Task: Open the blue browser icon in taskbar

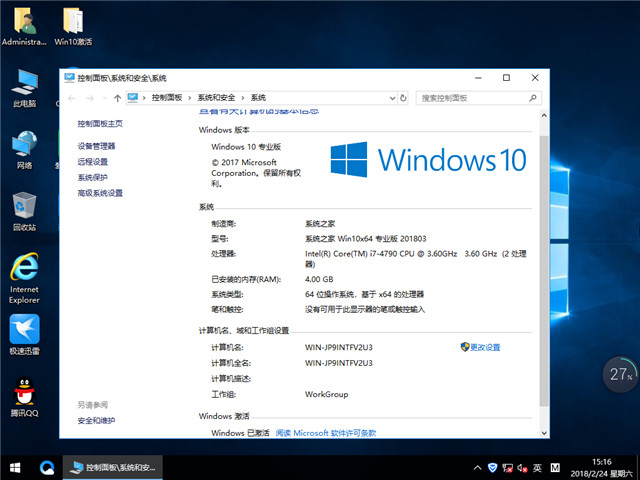Action: pyautogui.click(x=47, y=468)
